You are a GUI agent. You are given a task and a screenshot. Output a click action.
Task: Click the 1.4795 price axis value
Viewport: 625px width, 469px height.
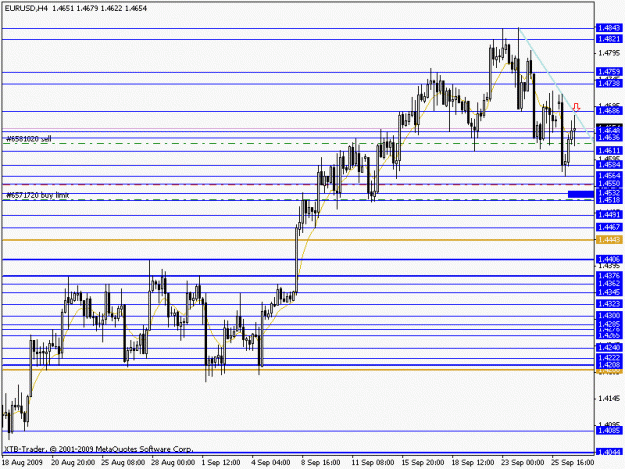[609, 53]
